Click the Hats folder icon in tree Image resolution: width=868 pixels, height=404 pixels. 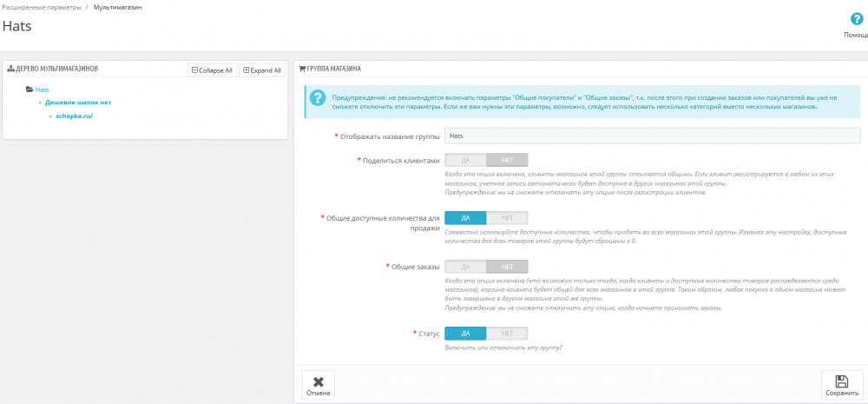click(30, 89)
